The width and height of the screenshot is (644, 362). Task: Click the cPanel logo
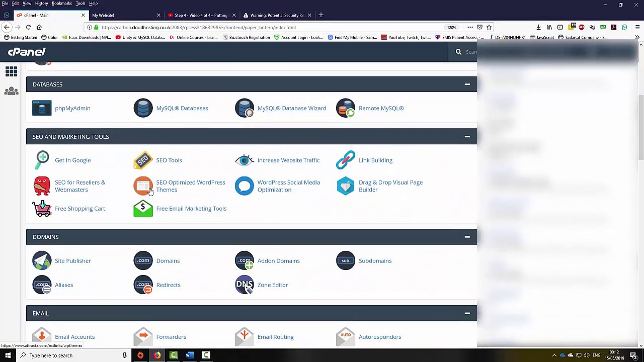click(x=27, y=52)
